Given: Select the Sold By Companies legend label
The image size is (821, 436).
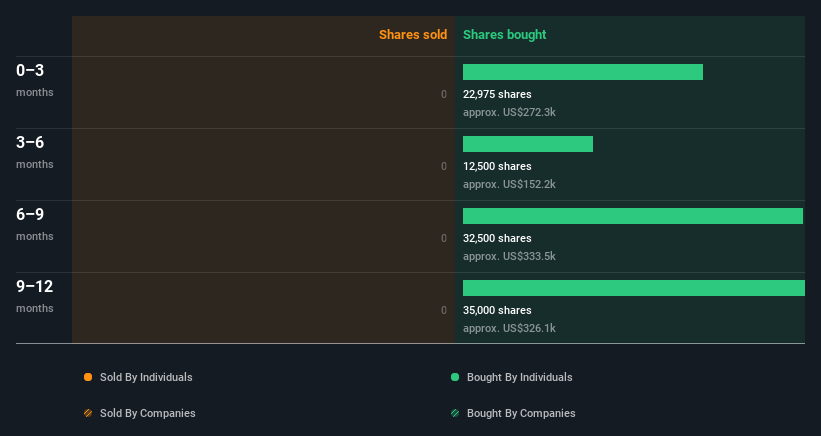Looking at the screenshot, I should (148, 413).
